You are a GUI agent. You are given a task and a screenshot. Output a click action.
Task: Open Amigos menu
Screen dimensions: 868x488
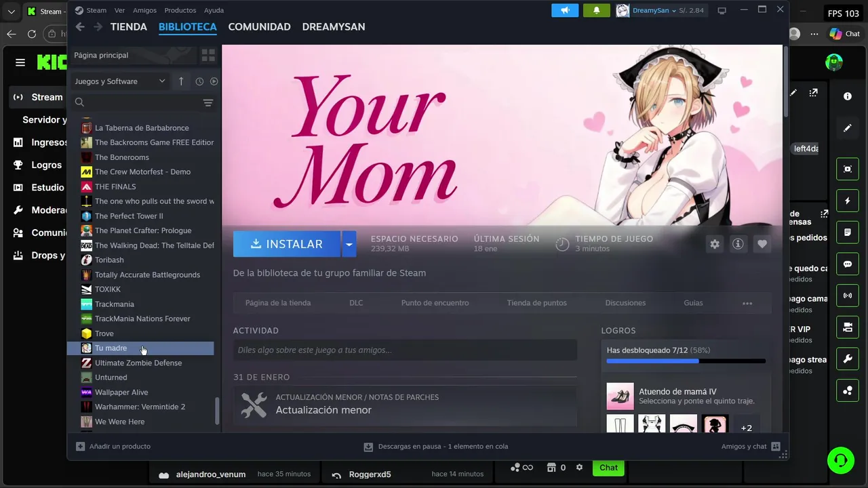(x=144, y=10)
